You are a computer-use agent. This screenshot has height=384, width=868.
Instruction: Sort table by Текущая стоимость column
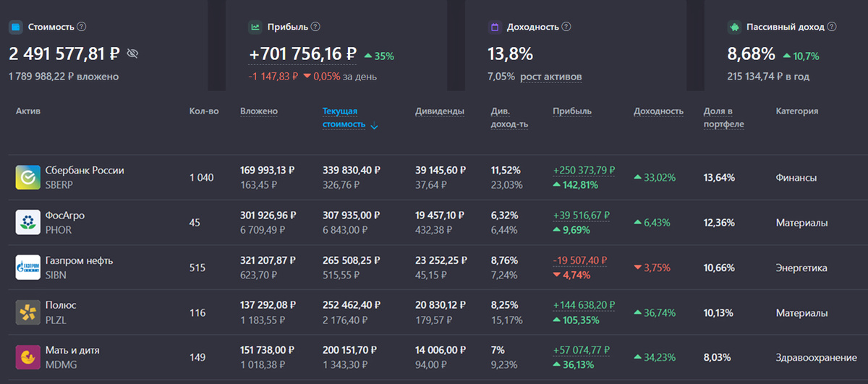(340, 118)
